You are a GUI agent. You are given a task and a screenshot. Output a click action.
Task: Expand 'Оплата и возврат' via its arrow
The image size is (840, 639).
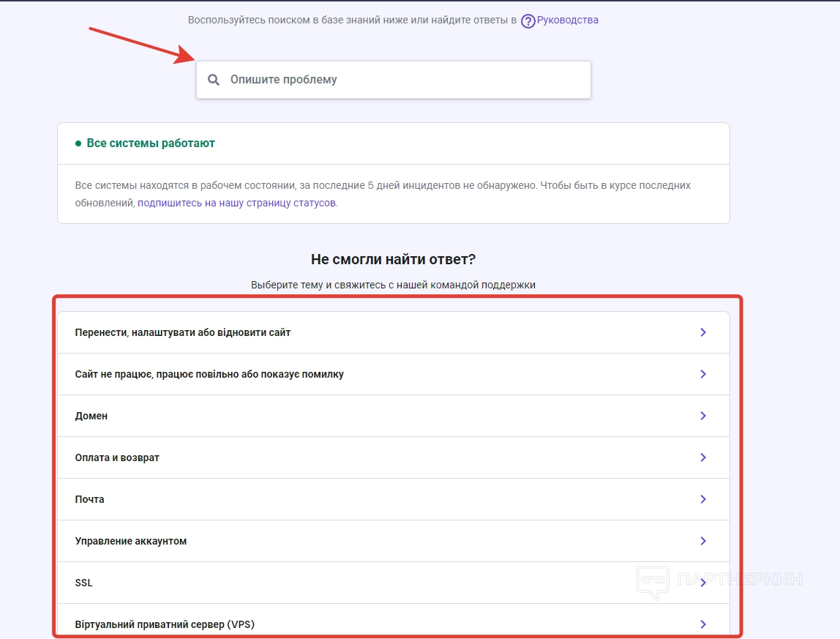click(x=703, y=457)
